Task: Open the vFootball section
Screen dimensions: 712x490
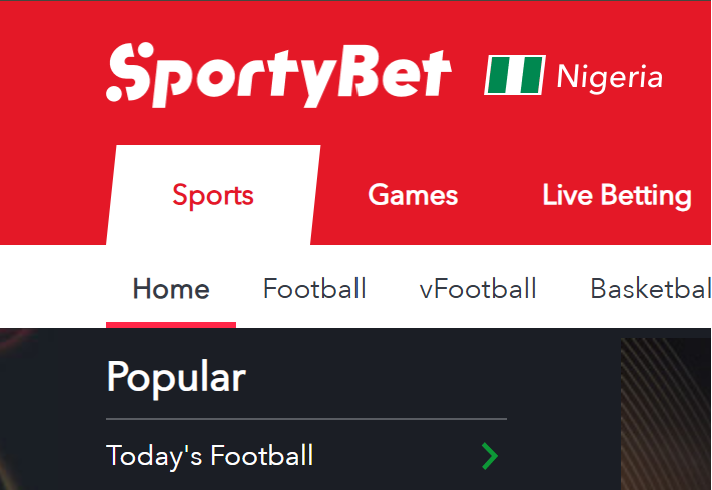Action: pos(478,289)
